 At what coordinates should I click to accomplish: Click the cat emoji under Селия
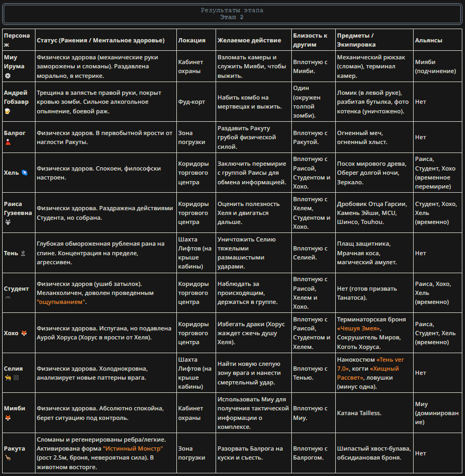(x=8, y=378)
